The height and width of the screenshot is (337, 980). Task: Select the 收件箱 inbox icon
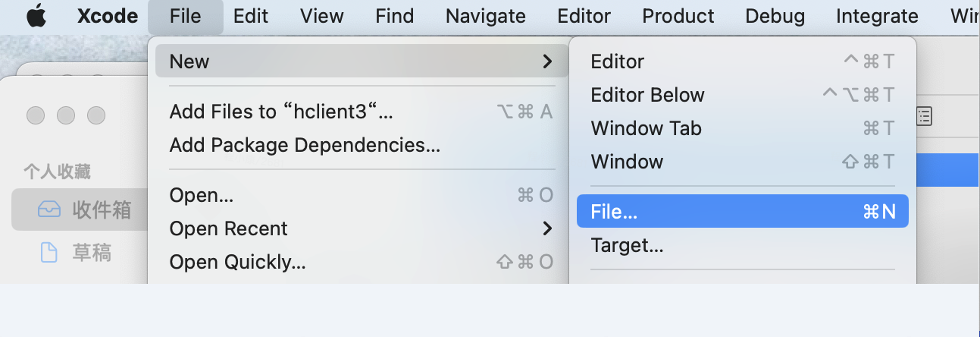point(49,210)
